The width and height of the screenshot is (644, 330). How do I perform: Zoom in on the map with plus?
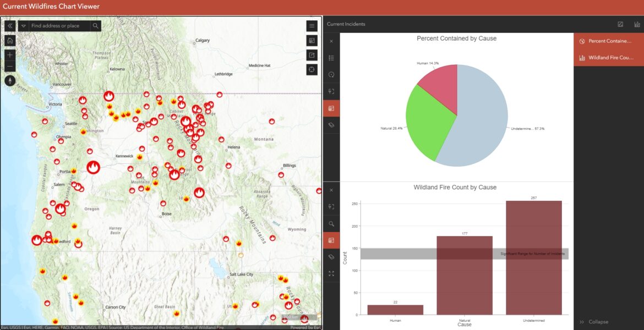10,54
